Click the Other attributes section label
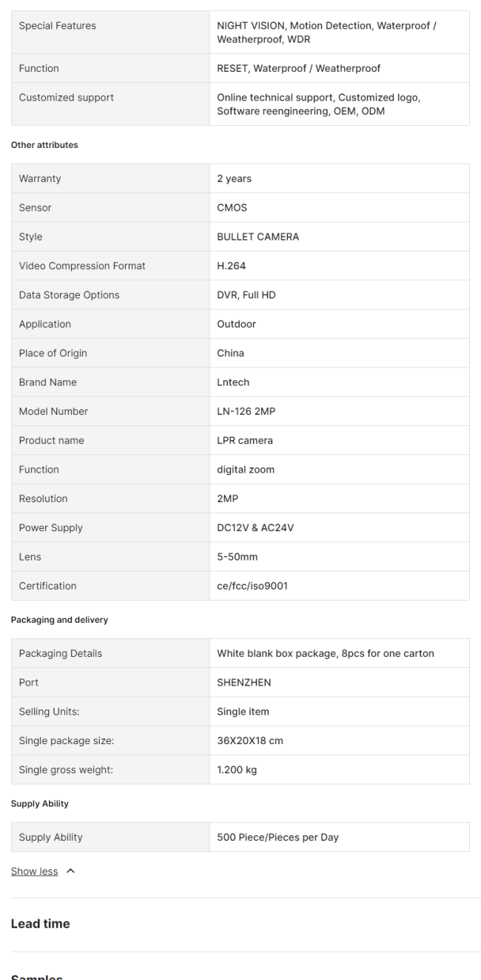The width and height of the screenshot is (481, 980). pyautogui.click(x=44, y=145)
